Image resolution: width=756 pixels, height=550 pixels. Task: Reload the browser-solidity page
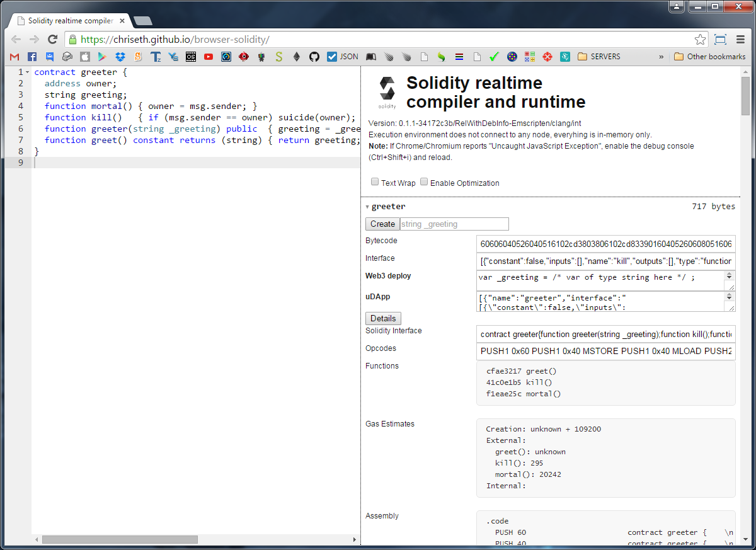click(53, 39)
